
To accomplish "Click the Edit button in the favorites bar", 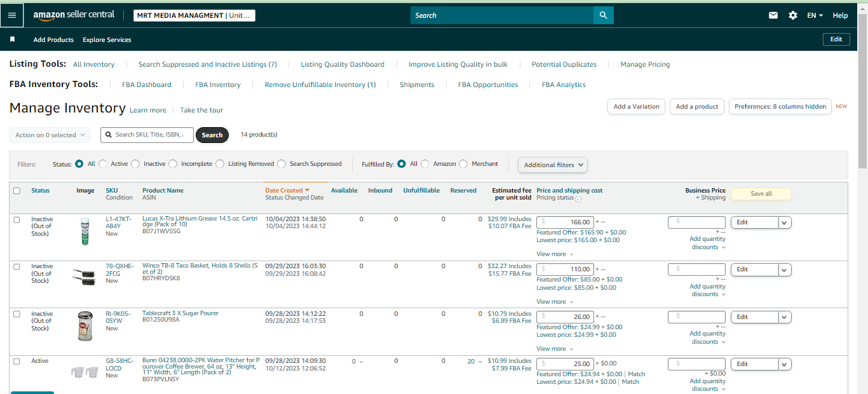I will click(x=836, y=39).
